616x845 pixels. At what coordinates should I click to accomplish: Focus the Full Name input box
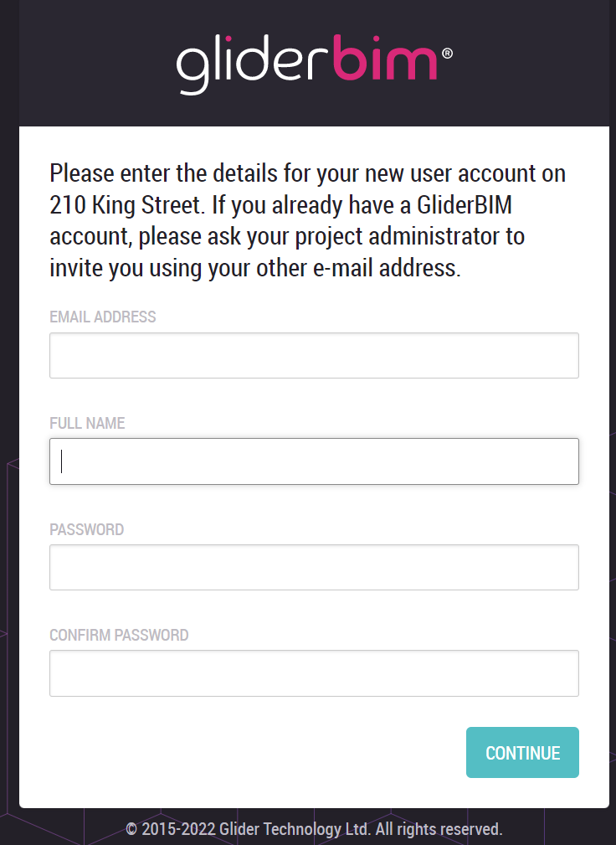pyautogui.click(x=314, y=461)
